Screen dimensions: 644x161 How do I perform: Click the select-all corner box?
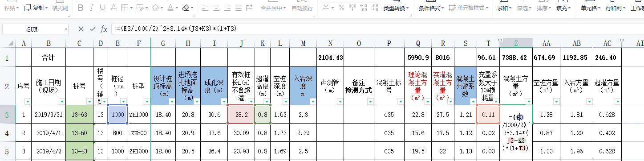8,43
